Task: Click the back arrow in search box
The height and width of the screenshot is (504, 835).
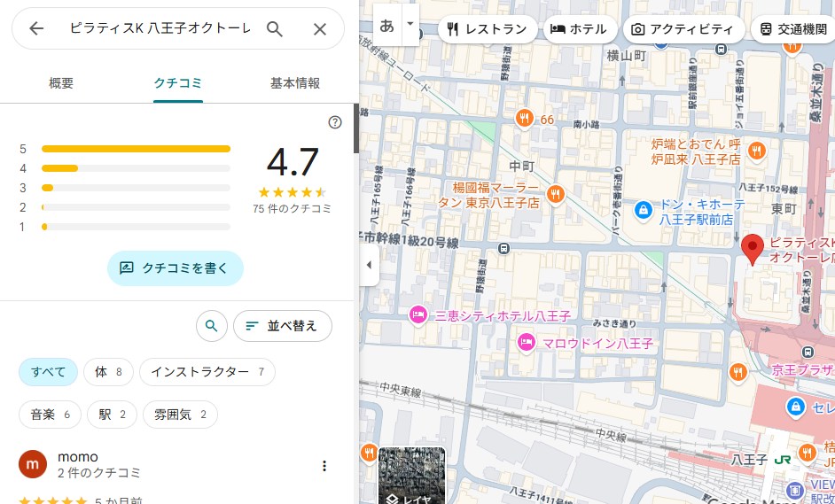Action: (36, 29)
